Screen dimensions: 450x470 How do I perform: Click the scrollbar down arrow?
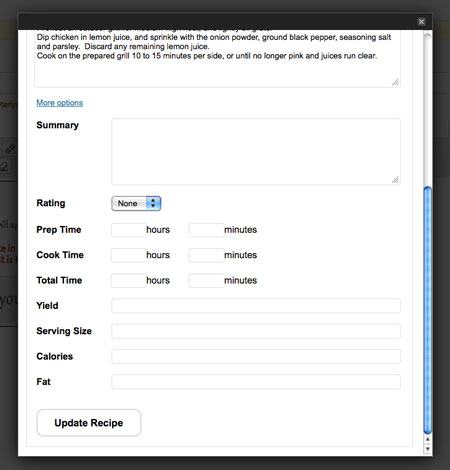coord(428,449)
